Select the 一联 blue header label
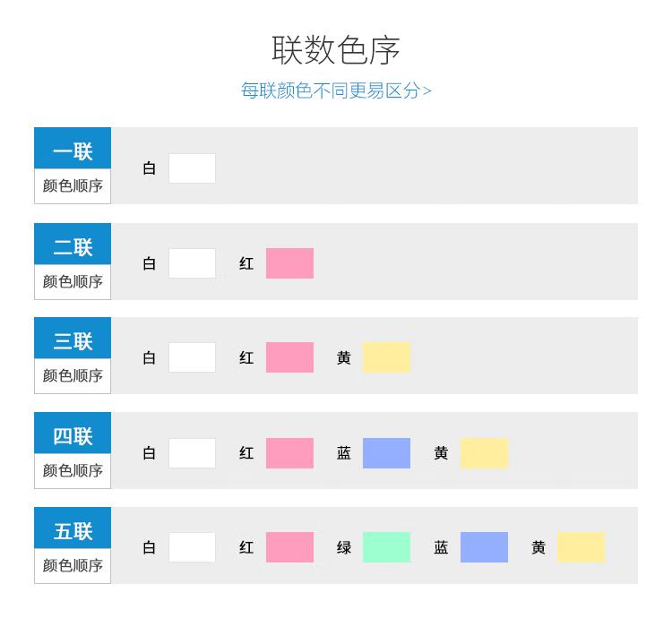 point(73,148)
